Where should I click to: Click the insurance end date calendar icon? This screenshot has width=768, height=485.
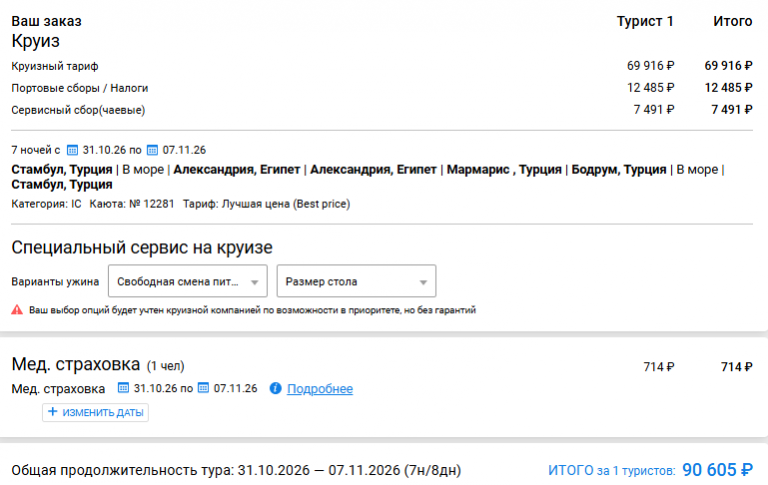[x=203, y=388]
